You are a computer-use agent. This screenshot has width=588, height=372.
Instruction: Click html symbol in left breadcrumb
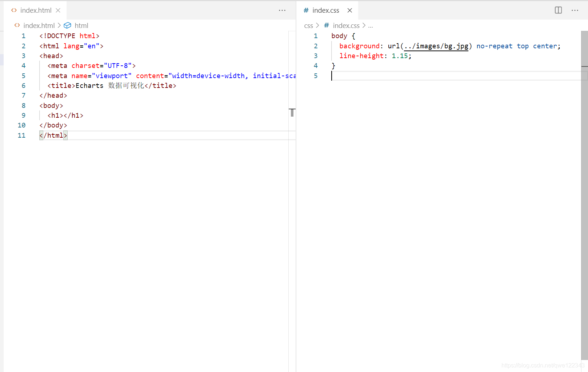(81, 26)
